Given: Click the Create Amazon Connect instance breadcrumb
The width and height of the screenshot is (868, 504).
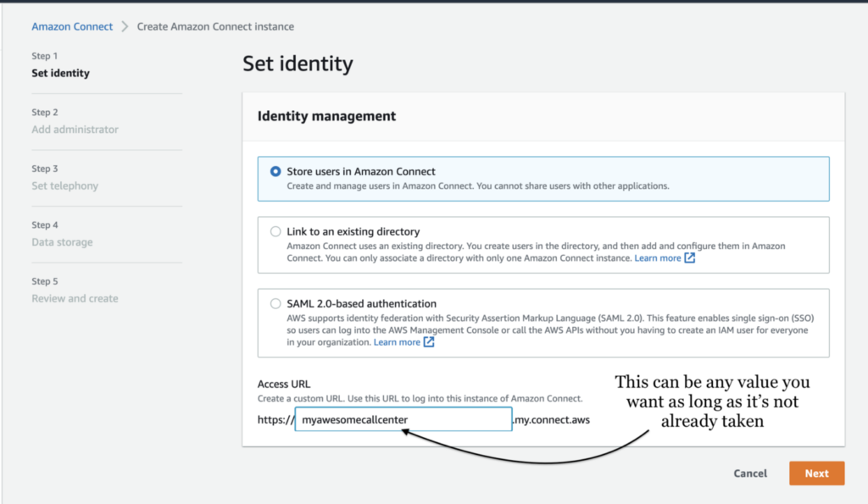Looking at the screenshot, I should coord(215,26).
